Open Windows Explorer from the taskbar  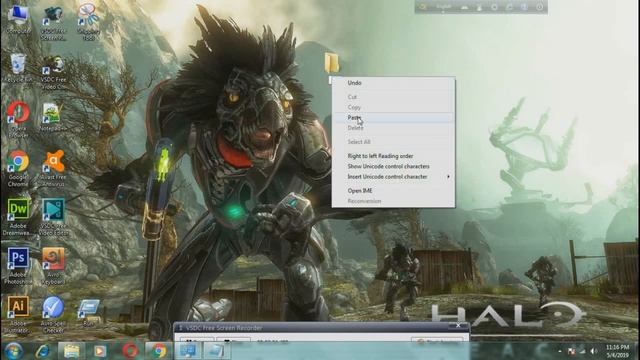coord(71,351)
